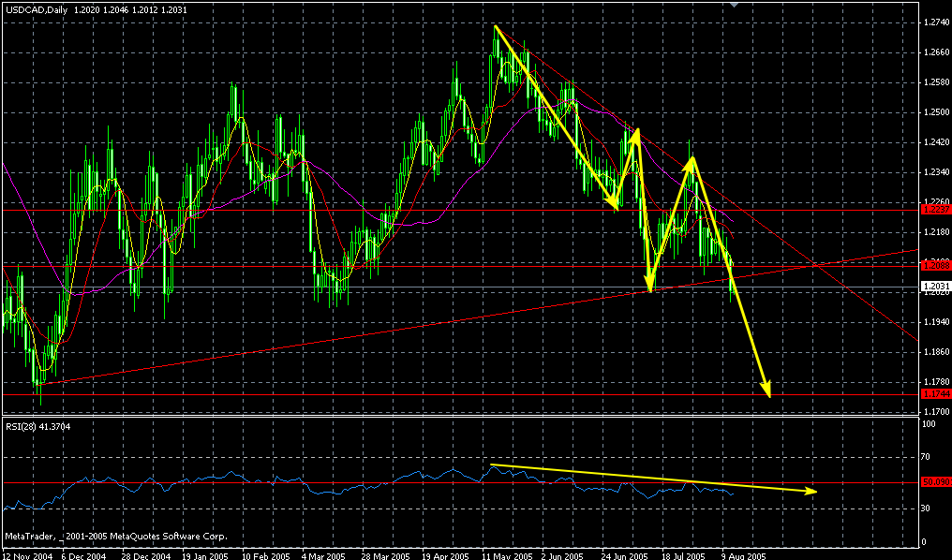Click the 1.2740 value on price scale

tap(934, 22)
